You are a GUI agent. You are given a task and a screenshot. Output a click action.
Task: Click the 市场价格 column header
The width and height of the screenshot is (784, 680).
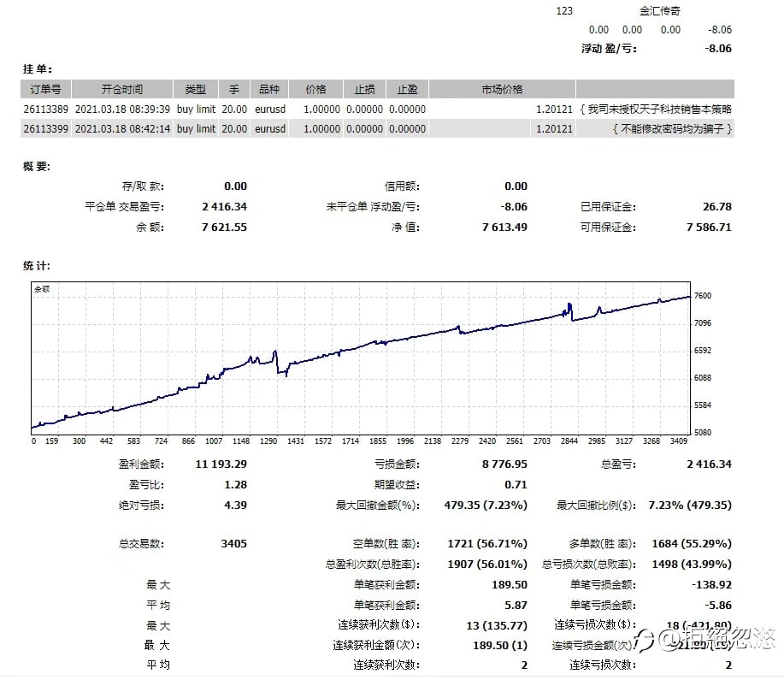(502, 89)
